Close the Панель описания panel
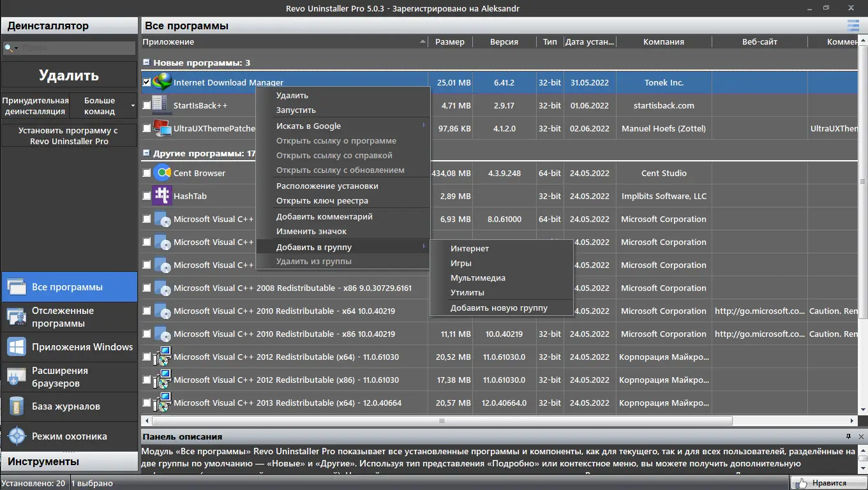Image resolution: width=868 pixels, height=490 pixels. [x=862, y=436]
